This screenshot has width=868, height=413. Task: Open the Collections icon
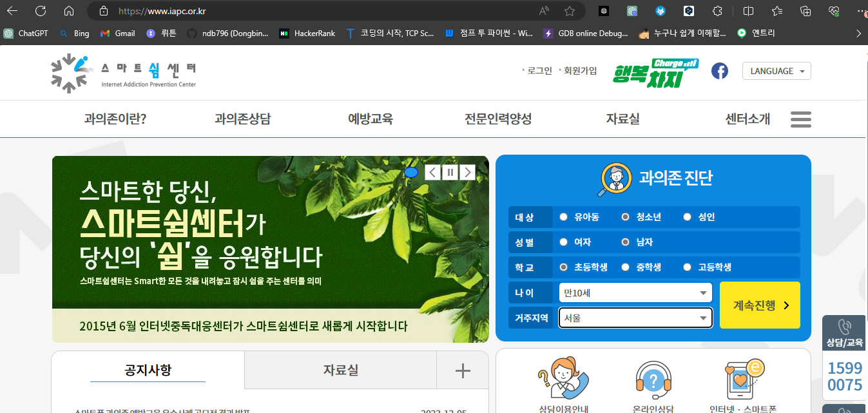[x=805, y=11]
